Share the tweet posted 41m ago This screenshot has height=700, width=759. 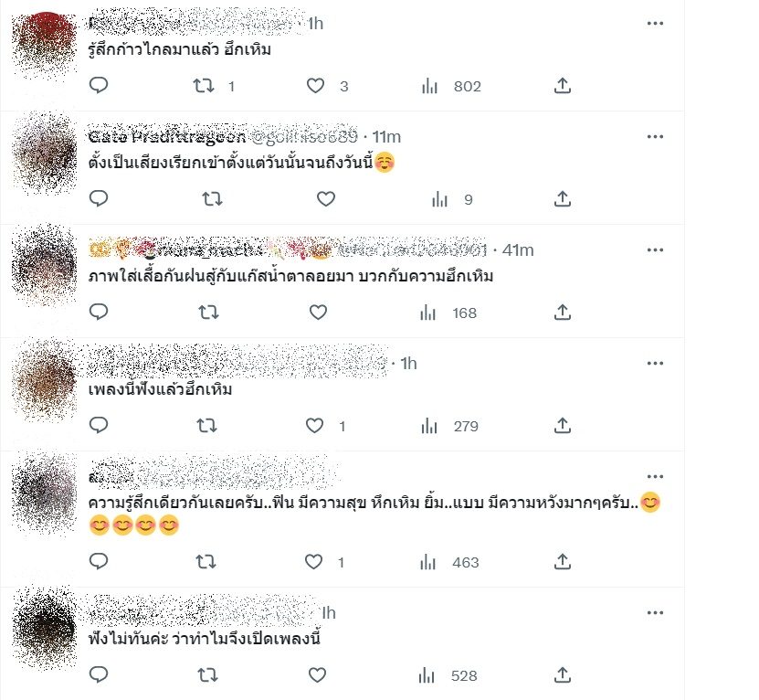point(562,312)
